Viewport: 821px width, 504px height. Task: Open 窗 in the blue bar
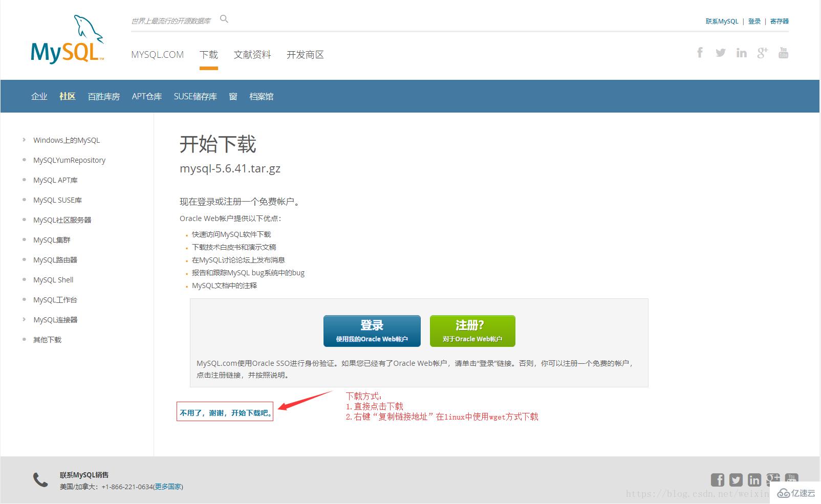tap(233, 96)
